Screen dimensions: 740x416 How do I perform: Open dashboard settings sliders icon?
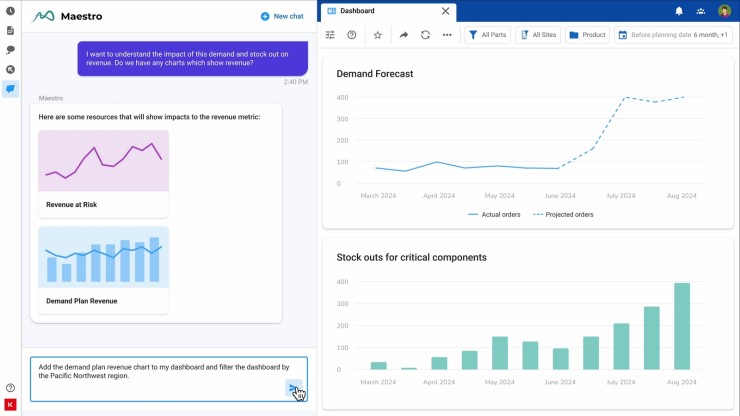pos(330,35)
